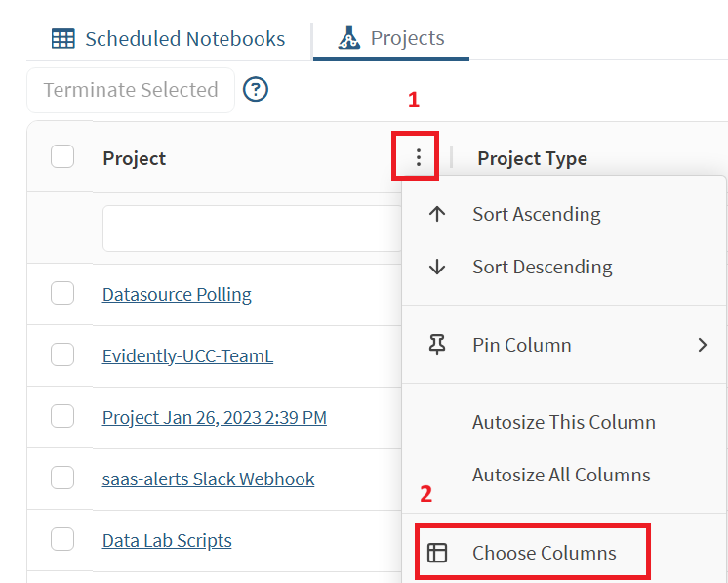Click the Scheduled Notebooks table icon

click(62, 39)
